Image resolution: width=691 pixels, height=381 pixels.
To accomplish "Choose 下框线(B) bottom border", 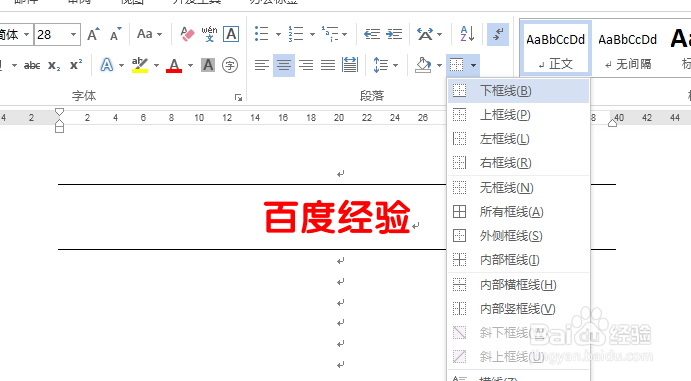I will tap(519, 91).
